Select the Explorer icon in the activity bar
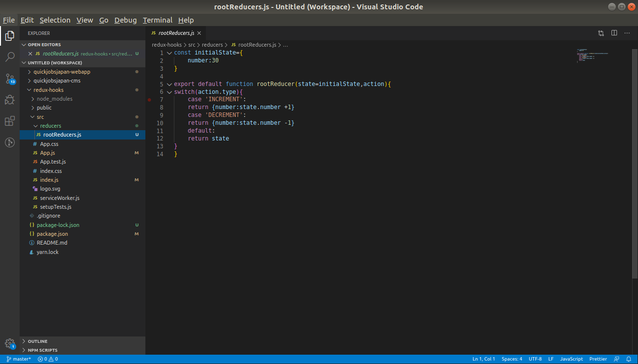The height and width of the screenshot is (364, 638). [10, 35]
